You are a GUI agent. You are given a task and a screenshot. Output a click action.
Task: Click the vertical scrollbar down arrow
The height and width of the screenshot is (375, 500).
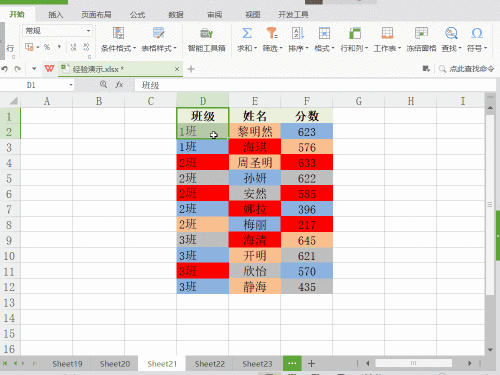pyautogui.click(x=490, y=349)
